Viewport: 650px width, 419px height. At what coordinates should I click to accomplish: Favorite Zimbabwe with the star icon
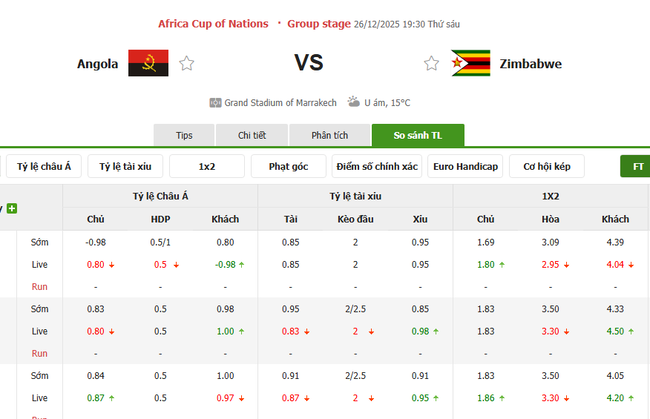431,64
